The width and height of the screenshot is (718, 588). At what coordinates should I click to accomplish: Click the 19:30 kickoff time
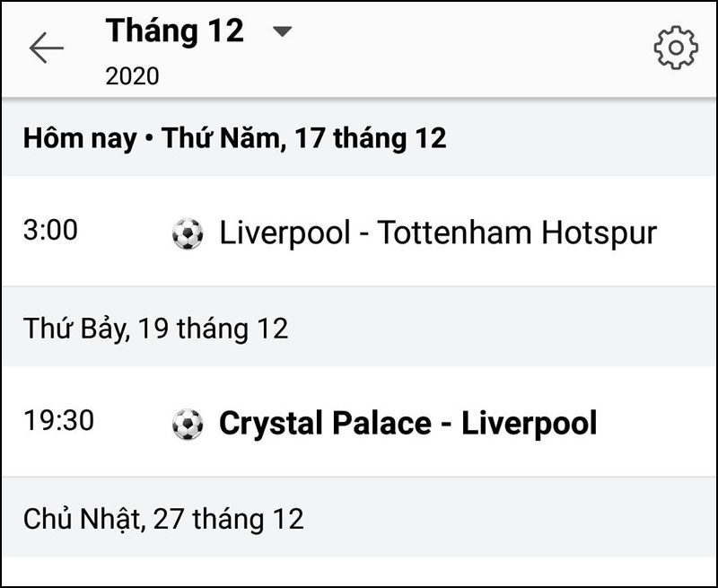[58, 420]
